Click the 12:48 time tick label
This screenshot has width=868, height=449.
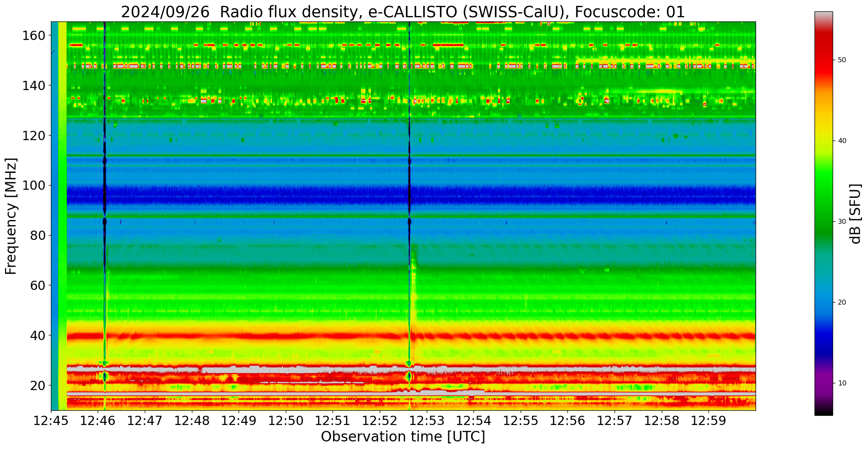pyautogui.click(x=192, y=421)
